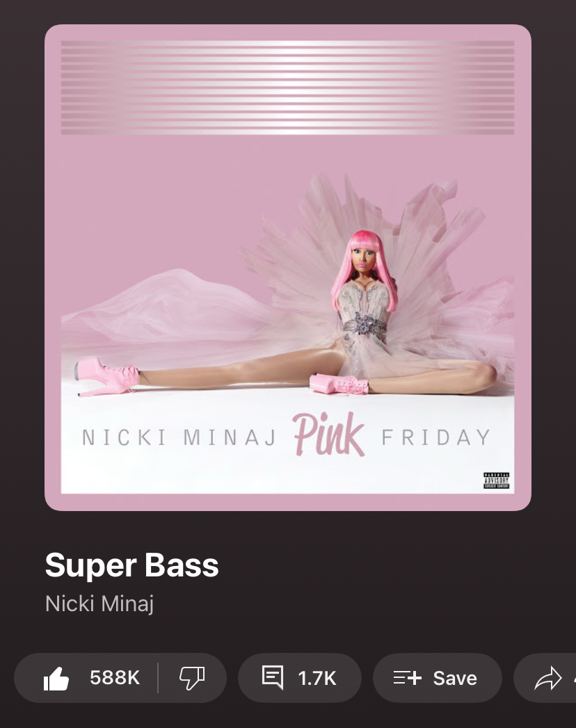The width and height of the screenshot is (576, 728).
Task: Click the Parental Advisory label on cover
Action: [x=496, y=480]
